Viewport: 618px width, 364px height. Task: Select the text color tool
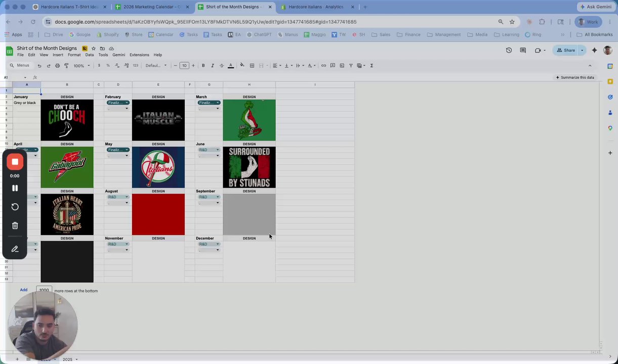(231, 65)
